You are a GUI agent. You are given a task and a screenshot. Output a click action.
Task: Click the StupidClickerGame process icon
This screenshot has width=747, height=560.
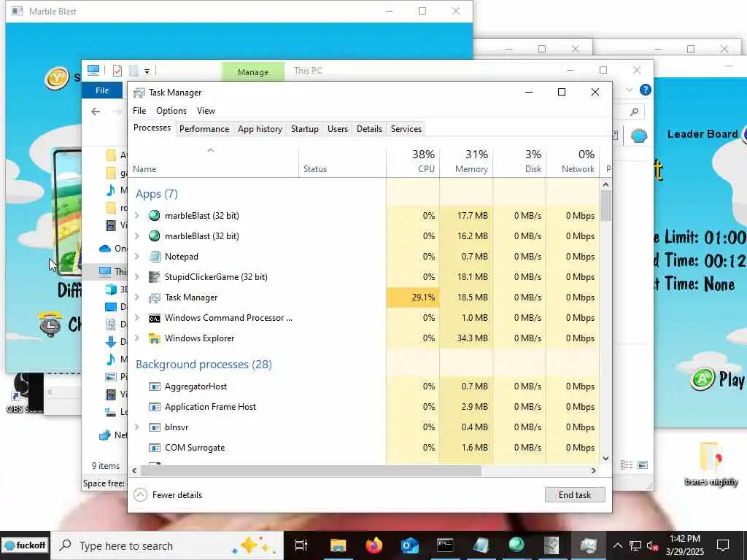pyautogui.click(x=155, y=277)
